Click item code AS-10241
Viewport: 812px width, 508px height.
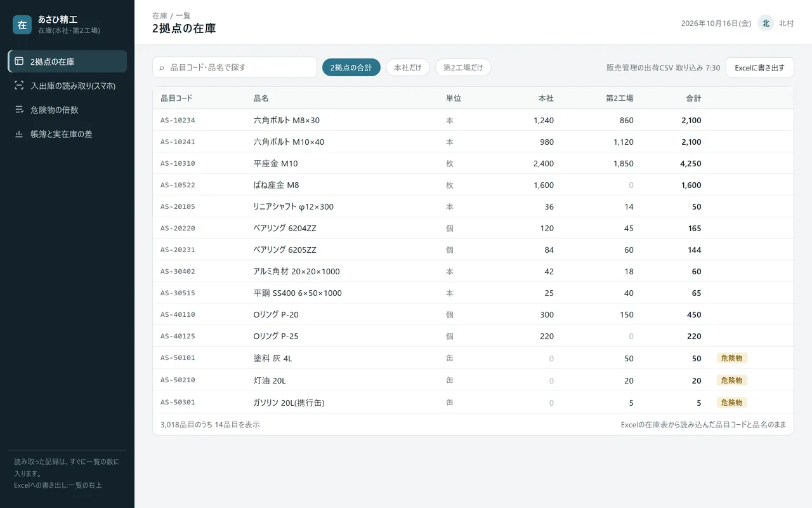[x=178, y=142]
